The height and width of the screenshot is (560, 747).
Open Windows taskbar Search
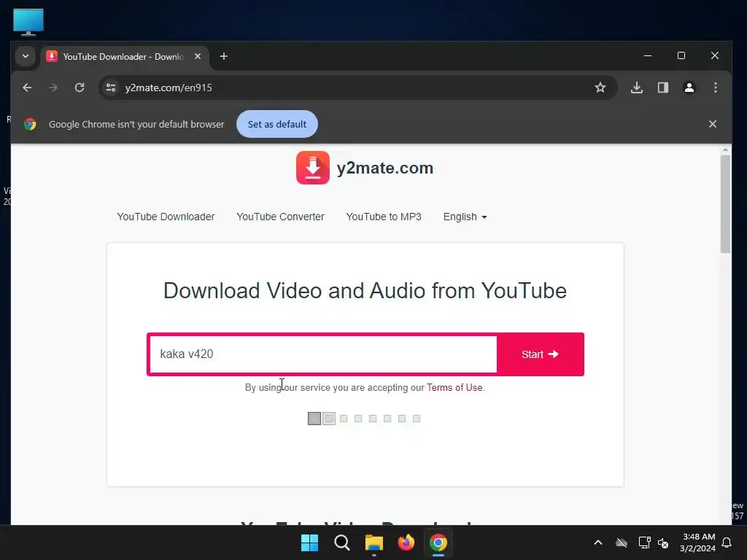341,542
